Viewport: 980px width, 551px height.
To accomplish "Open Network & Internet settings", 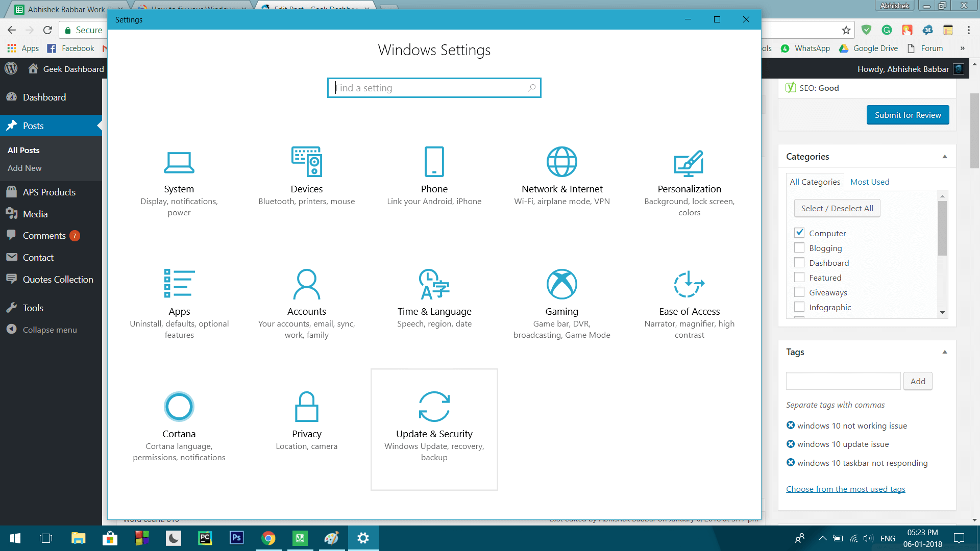I will point(561,176).
